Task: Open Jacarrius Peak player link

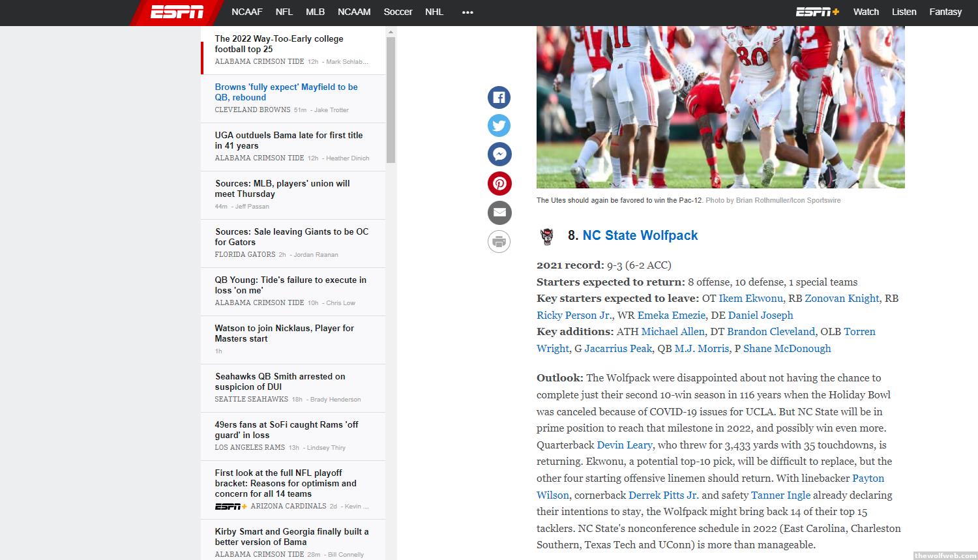Action: tap(618, 348)
